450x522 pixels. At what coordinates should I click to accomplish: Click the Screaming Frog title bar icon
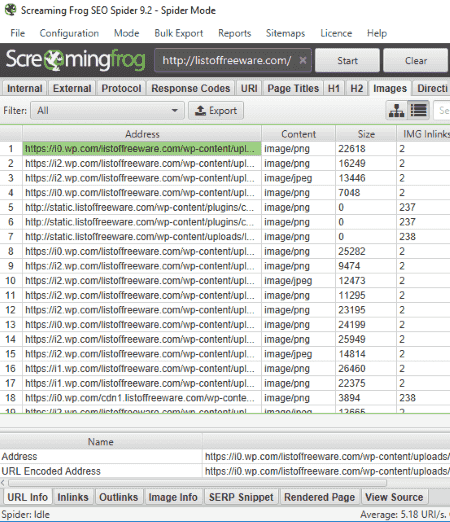pyautogui.click(x=10, y=9)
